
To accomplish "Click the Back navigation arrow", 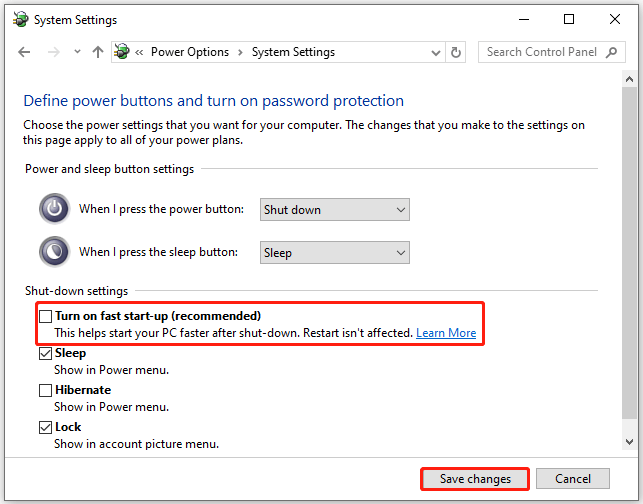I will pyautogui.click(x=24, y=52).
